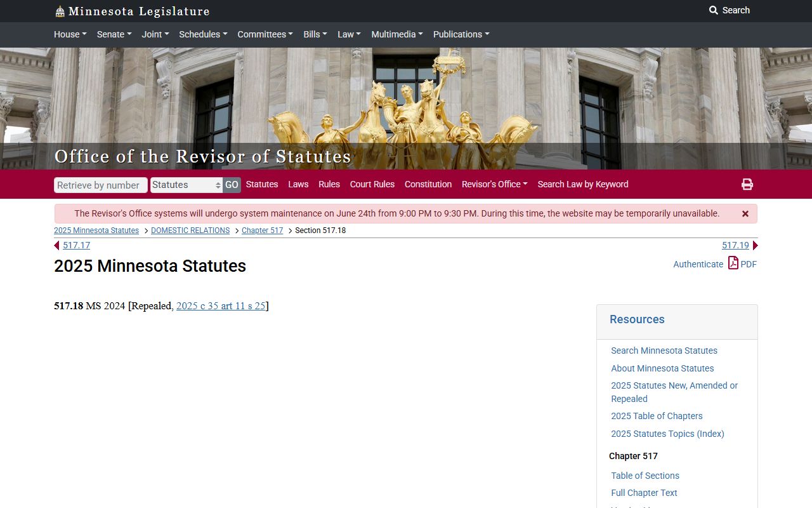Click the Office of the Revisor of Statutes title
The width and height of the screenshot is (812, 508).
(202, 156)
